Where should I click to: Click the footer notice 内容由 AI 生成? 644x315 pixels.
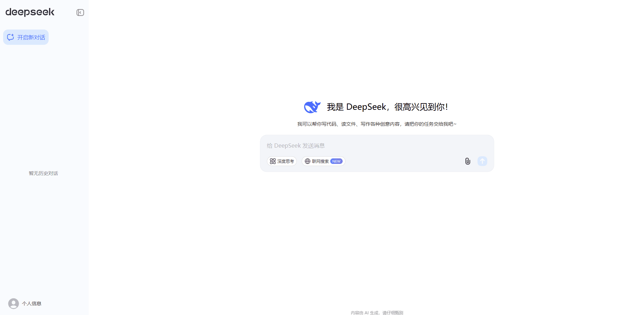click(x=377, y=313)
